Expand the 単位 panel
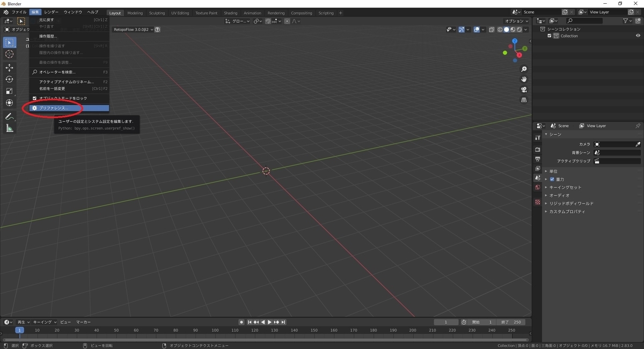The width and height of the screenshot is (644, 349). (554, 171)
